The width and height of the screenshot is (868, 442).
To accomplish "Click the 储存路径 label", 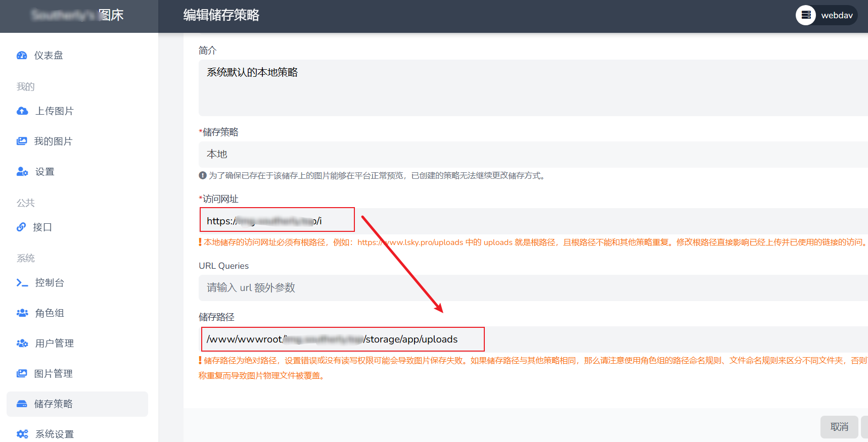I will coord(216,317).
